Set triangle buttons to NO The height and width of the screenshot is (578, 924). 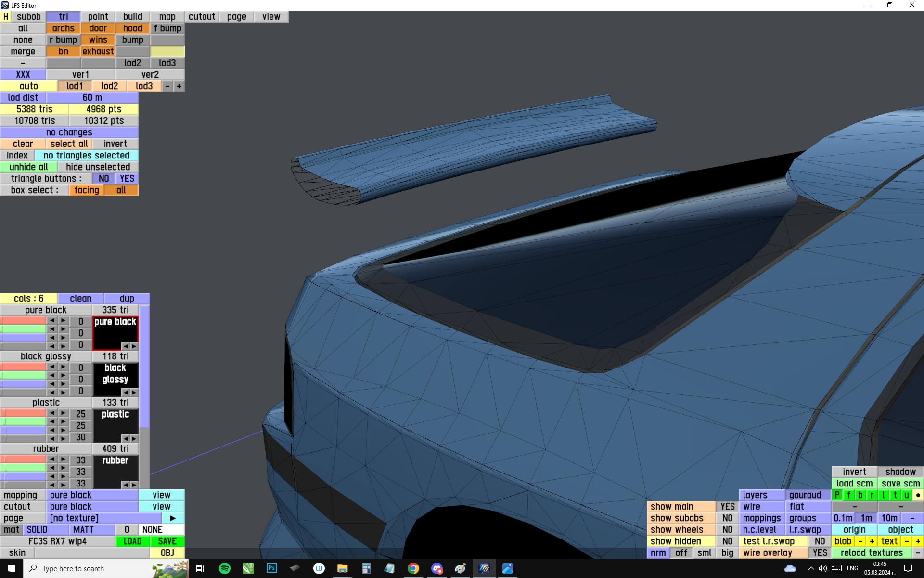[x=103, y=179]
